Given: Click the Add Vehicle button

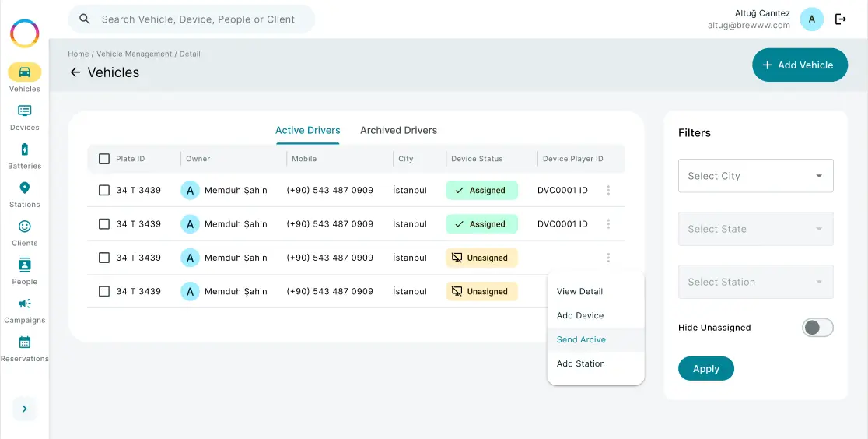Looking at the screenshot, I should pyautogui.click(x=798, y=65).
